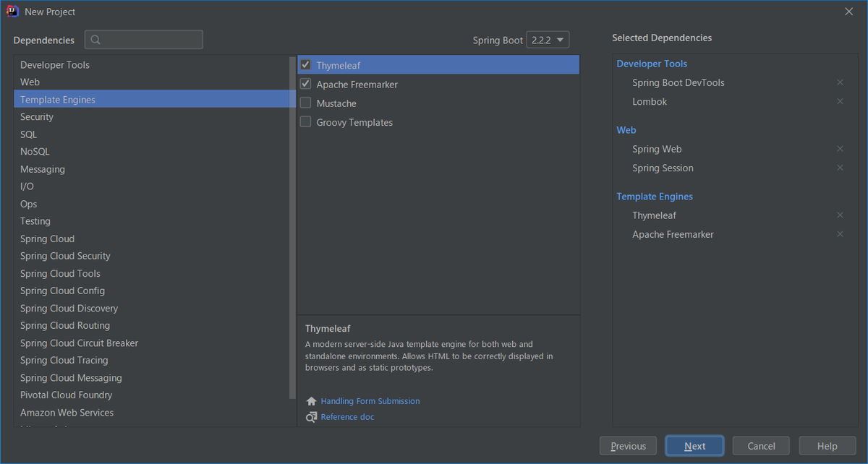Select the Amazon Web Services category
This screenshot has width=868, height=464.
(x=151, y=413)
